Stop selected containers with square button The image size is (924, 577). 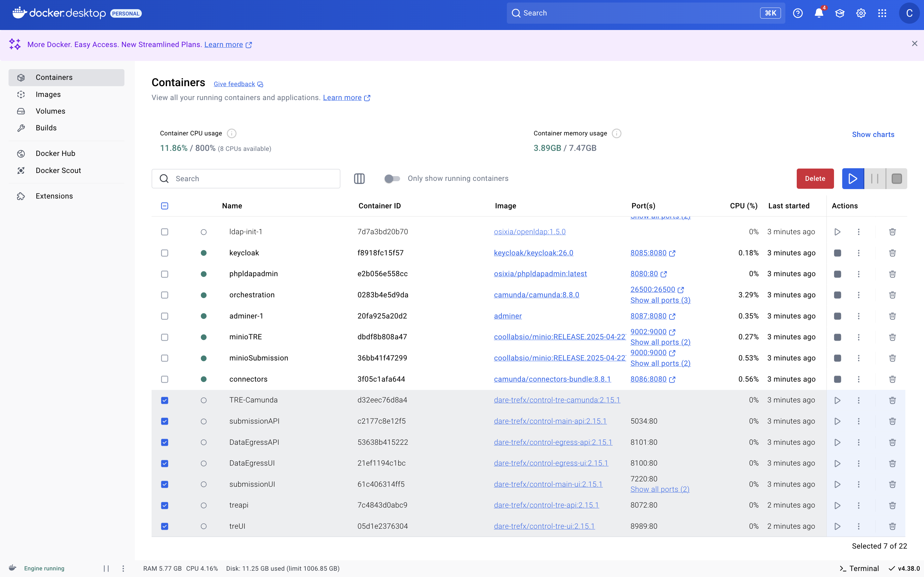pyautogui.click(x=897, y=179)
